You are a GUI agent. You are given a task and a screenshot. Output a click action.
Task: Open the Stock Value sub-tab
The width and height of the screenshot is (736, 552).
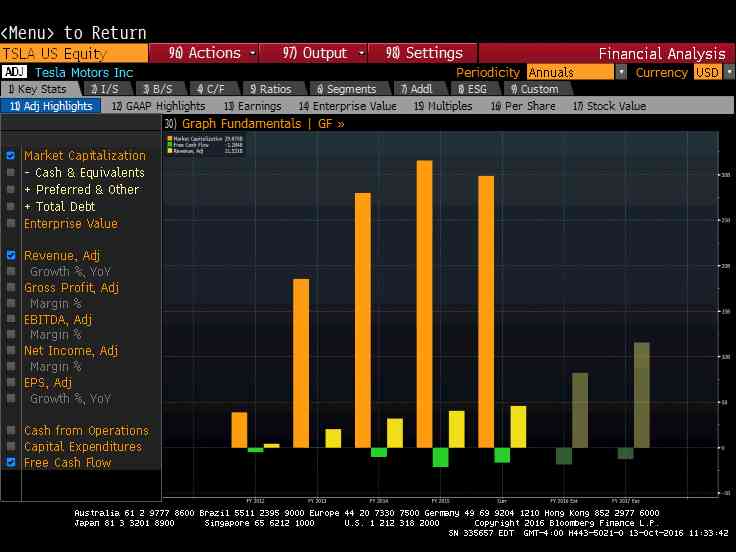tap(609, 106)
